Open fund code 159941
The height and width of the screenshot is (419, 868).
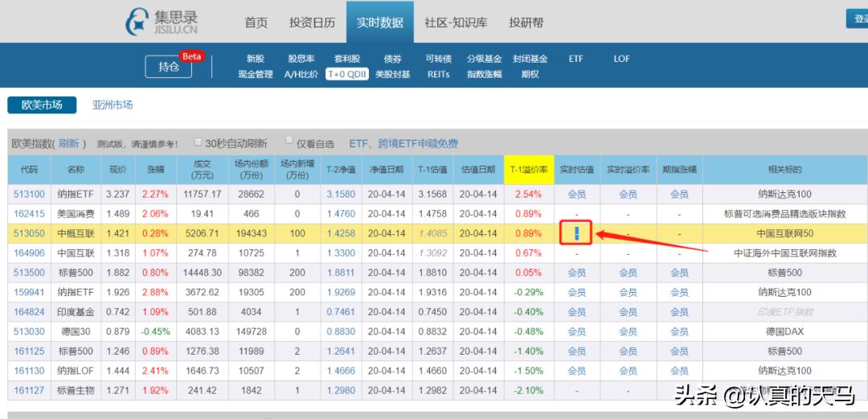click(30, 292)
